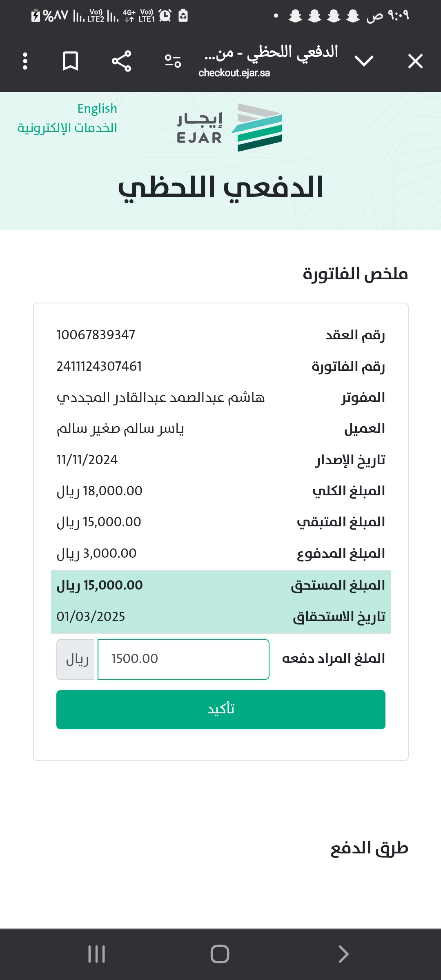Open site settings tune icon
The height and width of the screenshot is (980, 441).
pyautogui.click(x=173, y=61)
